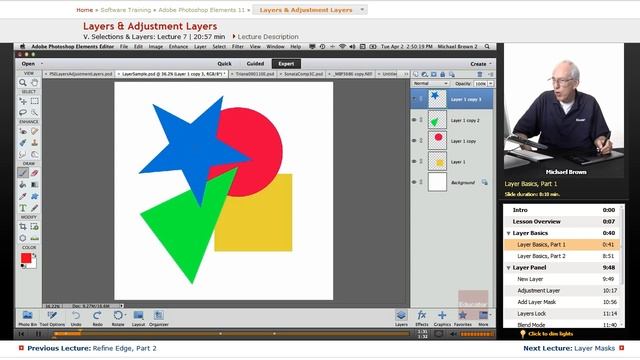Hide Layer 1 copy 2
This screenshot has width=640, height=360.
(414, 120)
